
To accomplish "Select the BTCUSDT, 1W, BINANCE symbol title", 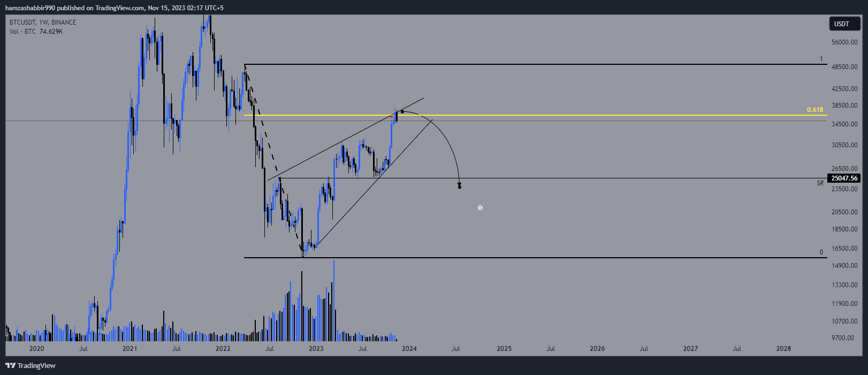I will pyautogui.click(x=43, y=22).
